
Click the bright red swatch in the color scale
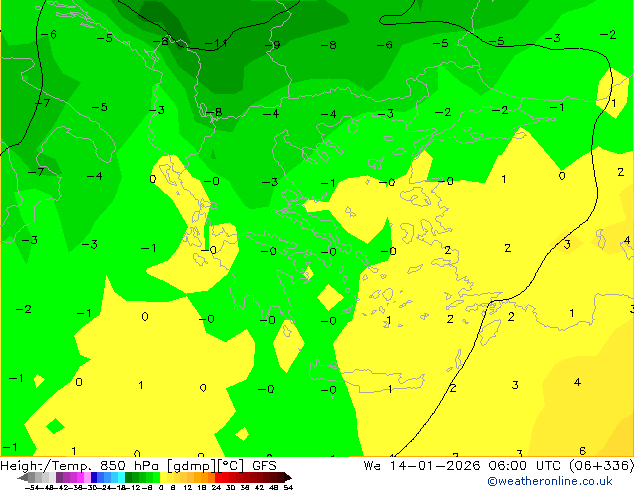pos(219,478)
